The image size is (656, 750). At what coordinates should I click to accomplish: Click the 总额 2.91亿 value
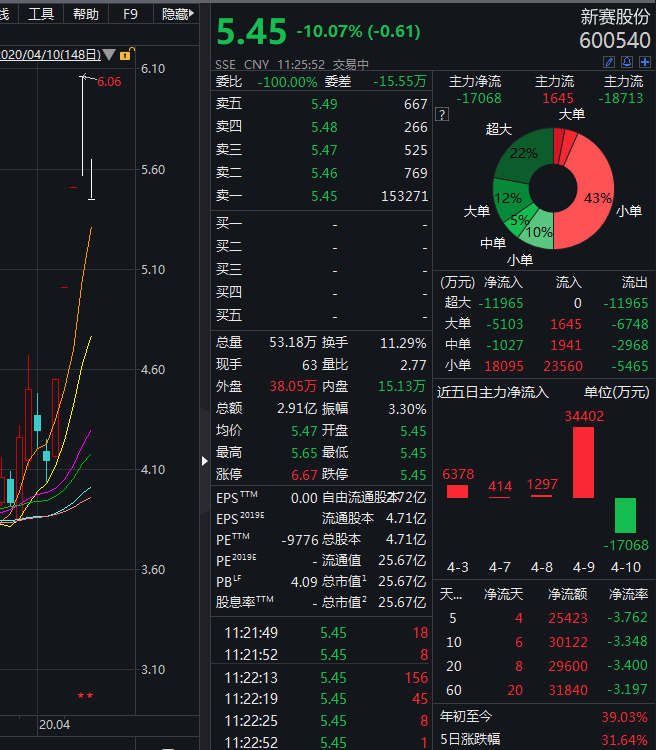tap(297, 408)
